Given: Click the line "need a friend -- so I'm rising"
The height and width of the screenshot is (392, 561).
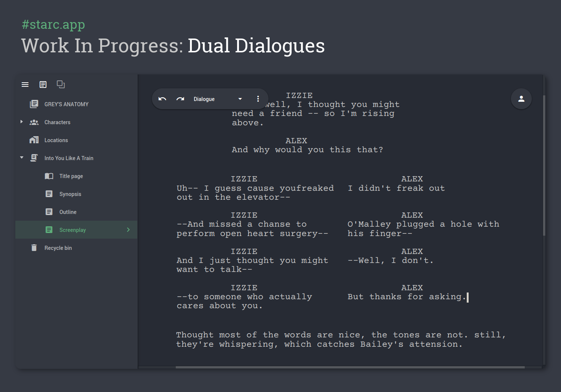Looking at the screenshot, I should click(313, 113).
